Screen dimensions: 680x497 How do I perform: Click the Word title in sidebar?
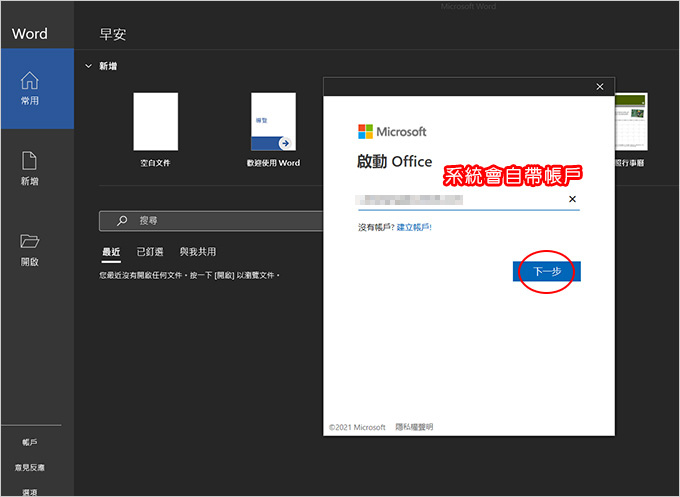point(29,34)
